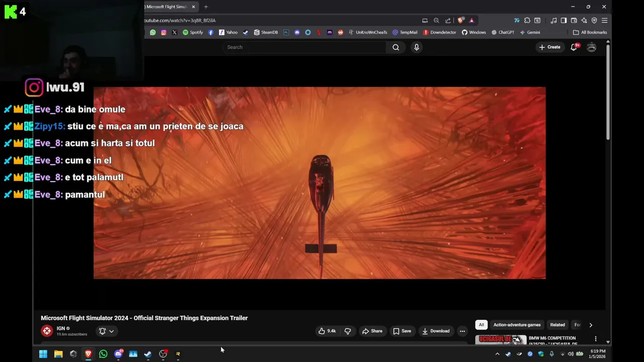Select the Microsoft Flight Simulator browser tab
Viewport: 644px width, 362px height.
[166, 7]
